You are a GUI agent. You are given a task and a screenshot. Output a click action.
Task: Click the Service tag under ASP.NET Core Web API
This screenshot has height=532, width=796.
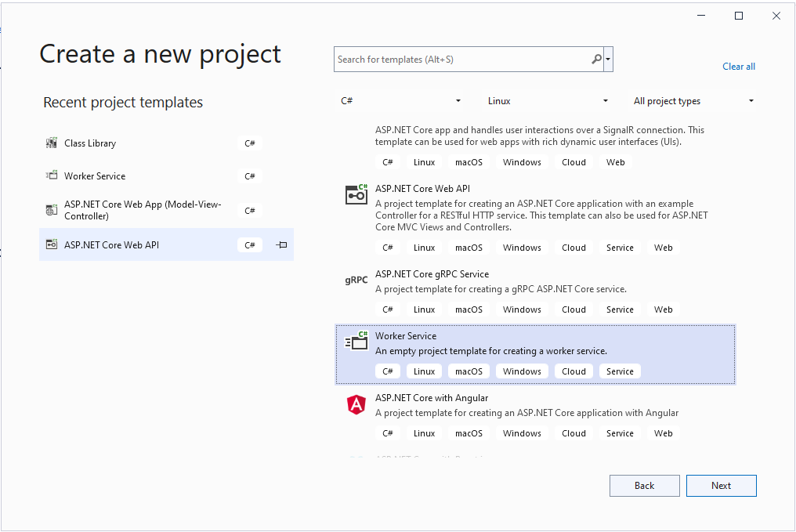(x=620, y=248)
